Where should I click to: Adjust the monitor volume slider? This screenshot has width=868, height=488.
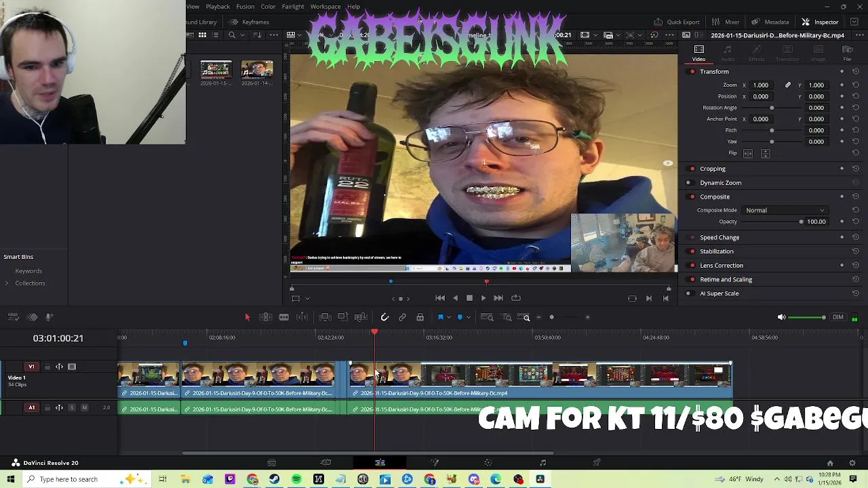point(807,317)
